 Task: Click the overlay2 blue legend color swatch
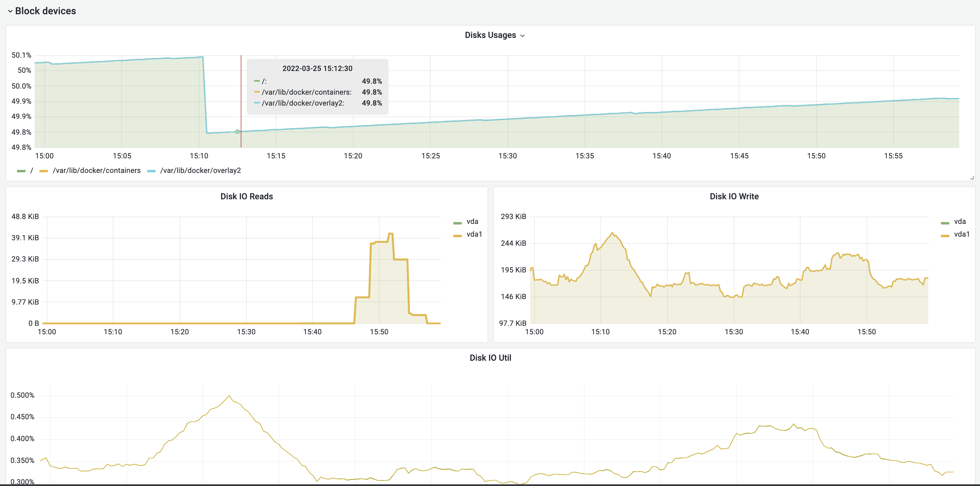(x=151, y=171)
